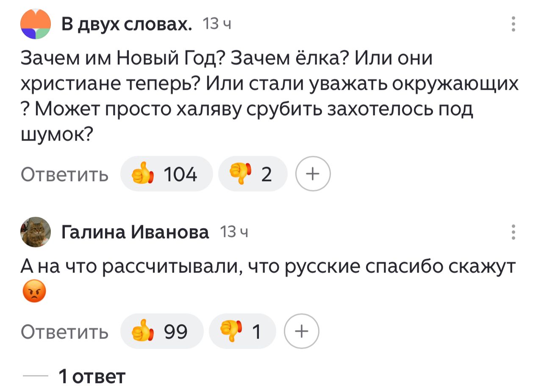Click the comment text about русские спасибо
The height and width of the screenshot is (392, 544).
269,267
